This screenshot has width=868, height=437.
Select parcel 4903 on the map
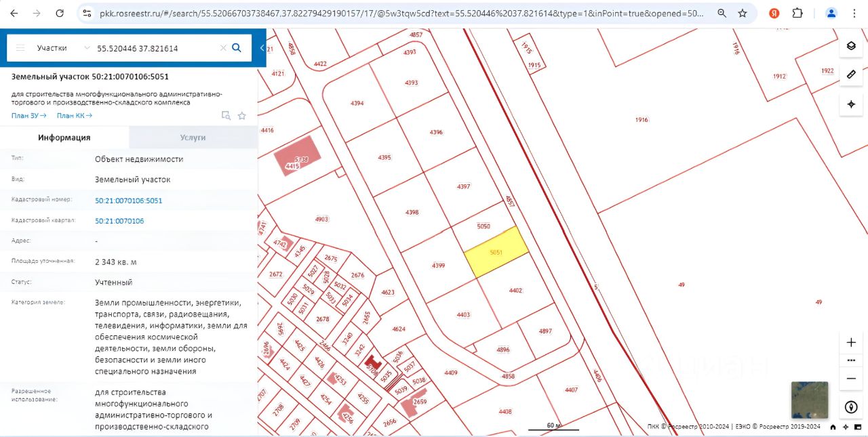tap(321, 220)
